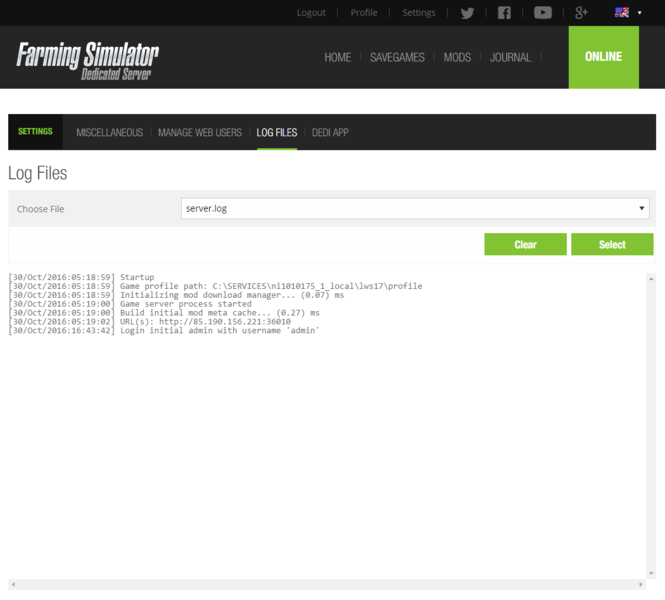Click the Select button
The width and height of the screenshot is (665, 600).
coord(612,244)
